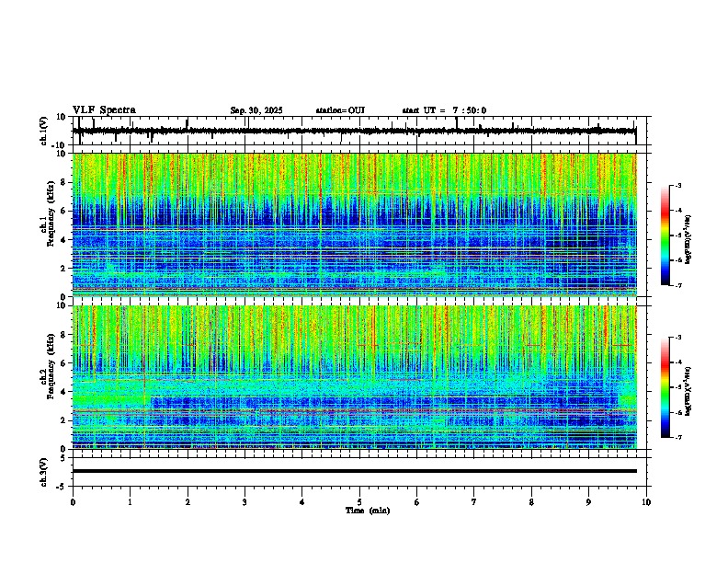Click the time axis tick label '7'

(x=474, y=502)
